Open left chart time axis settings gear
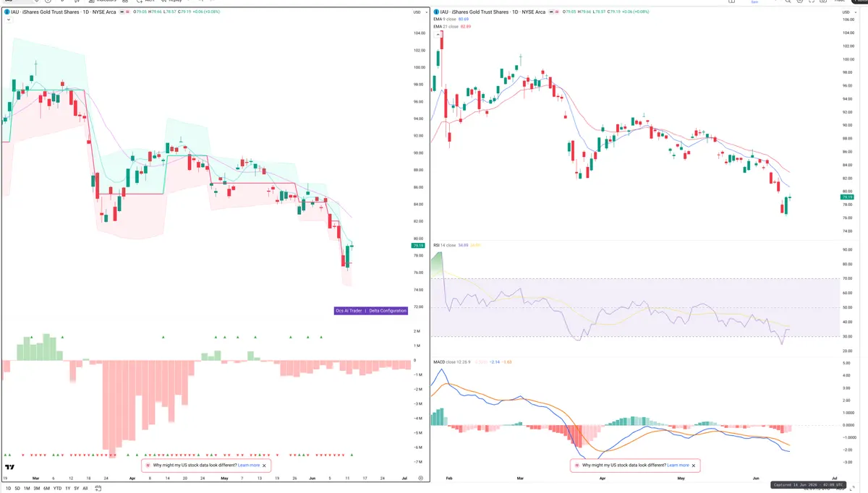The height and width of the screenshot is (493, 868). [x=420, y=478]
